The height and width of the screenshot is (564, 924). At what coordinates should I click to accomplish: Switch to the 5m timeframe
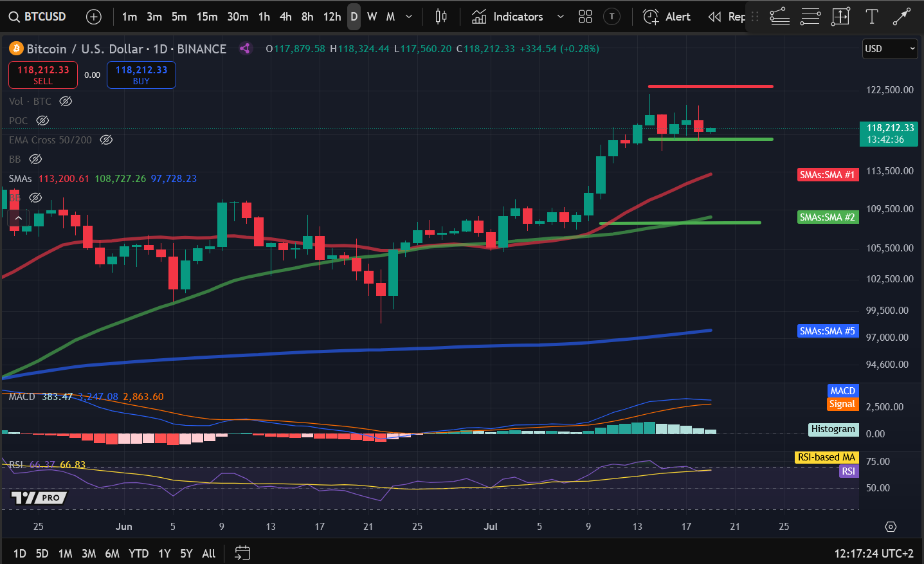(179, 17)
